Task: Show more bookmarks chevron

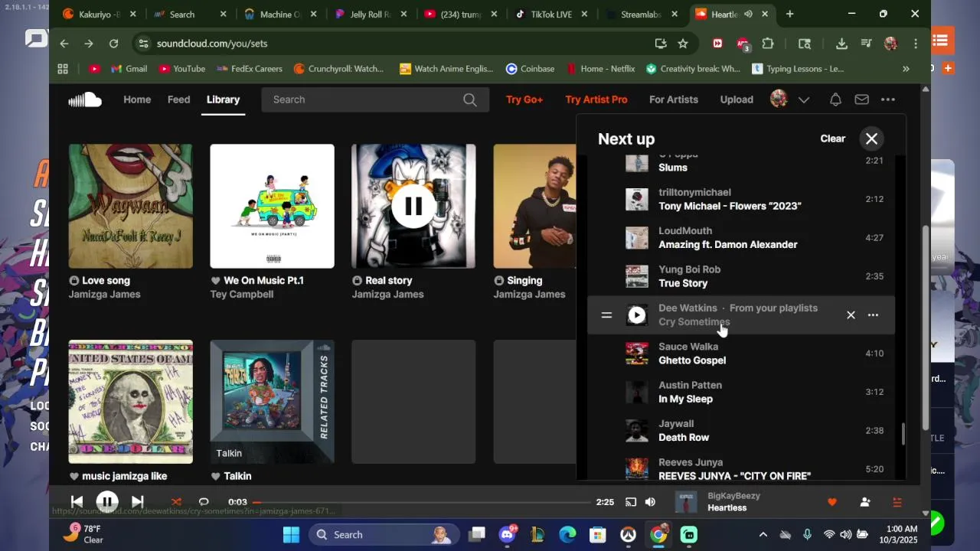Action: point(906,69)
